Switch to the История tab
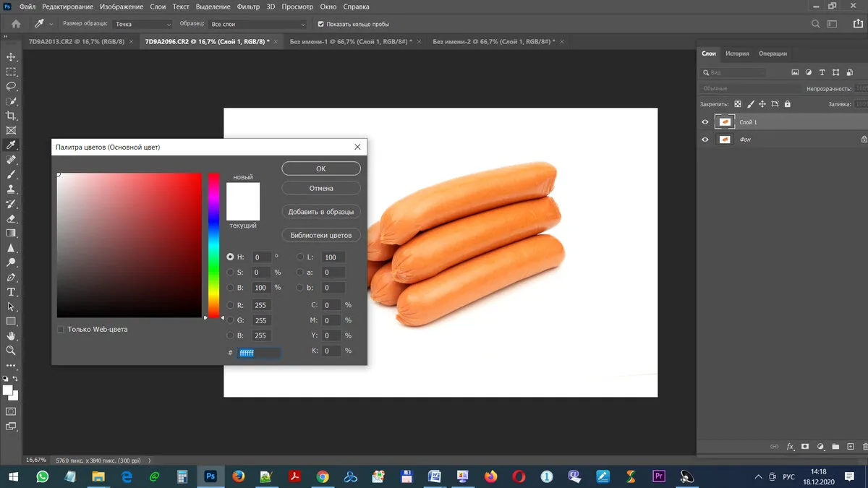Image resolution: width=868 pixels, height=488 pixels. coord(737,53)
